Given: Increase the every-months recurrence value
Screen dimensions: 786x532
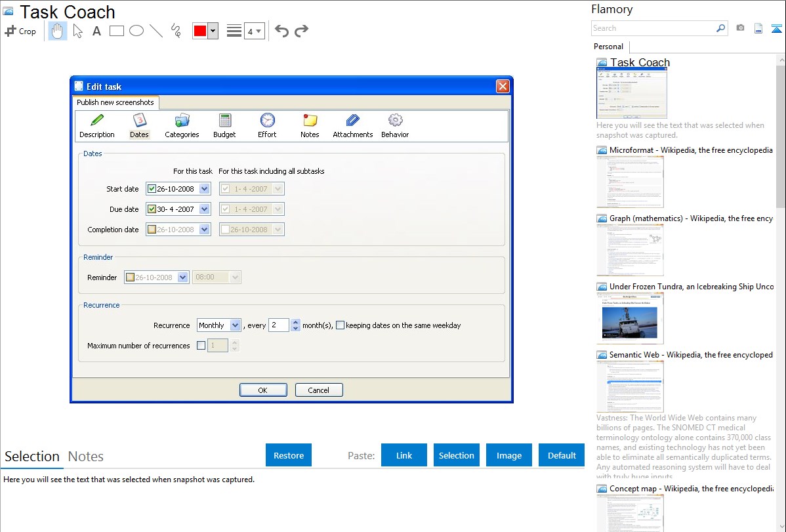Looking at the screenshot, I should (x=296, y=322).
